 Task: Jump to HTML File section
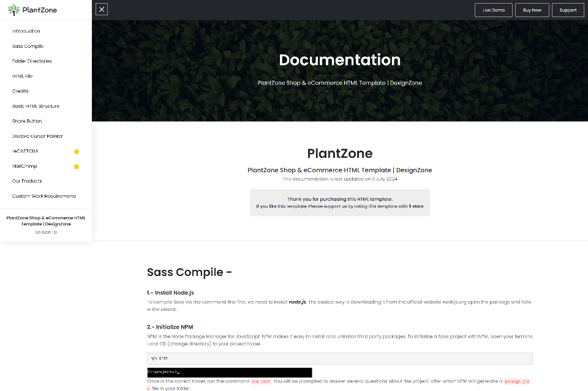coord(22,76)
